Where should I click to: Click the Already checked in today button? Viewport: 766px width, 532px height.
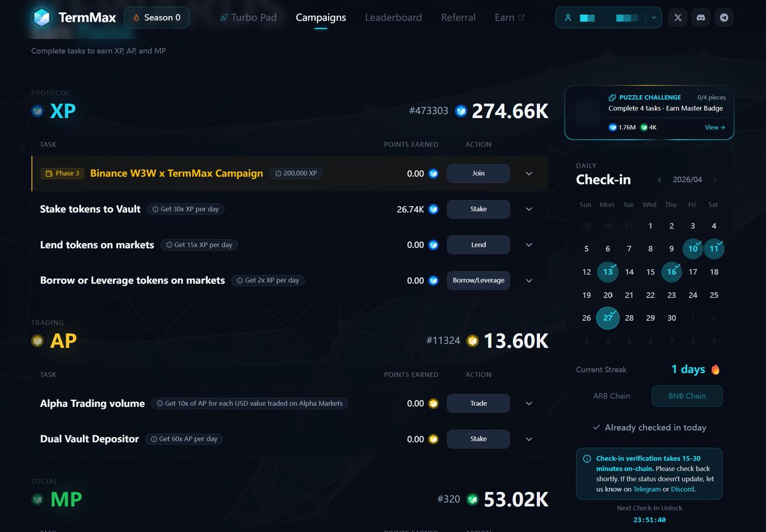pyautogui.click(x=649, y=428)
